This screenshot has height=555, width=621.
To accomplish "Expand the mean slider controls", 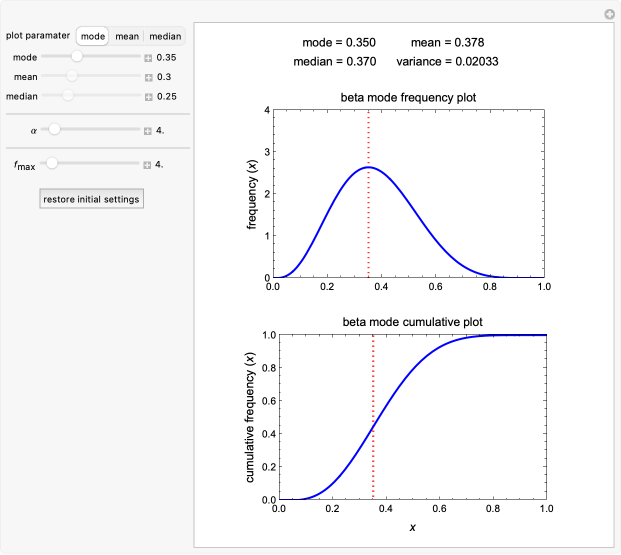I will point(148,77).
